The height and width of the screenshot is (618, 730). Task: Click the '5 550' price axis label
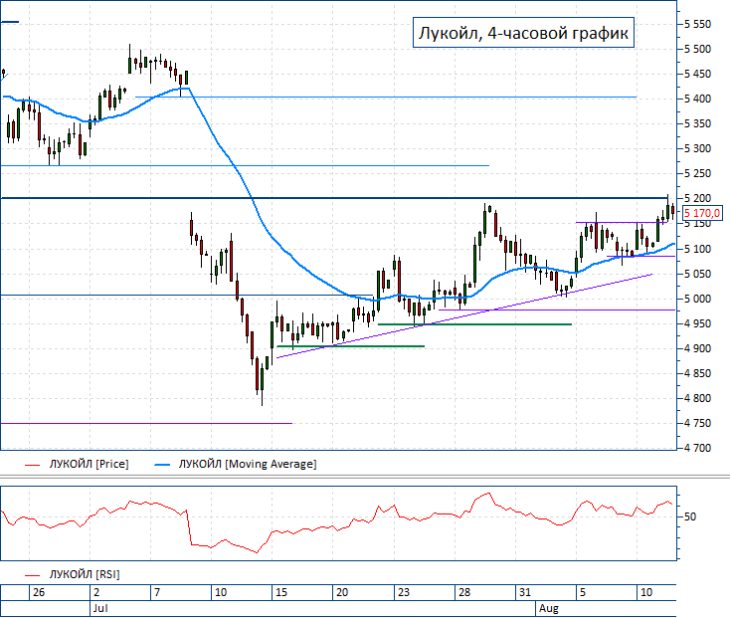697,24
